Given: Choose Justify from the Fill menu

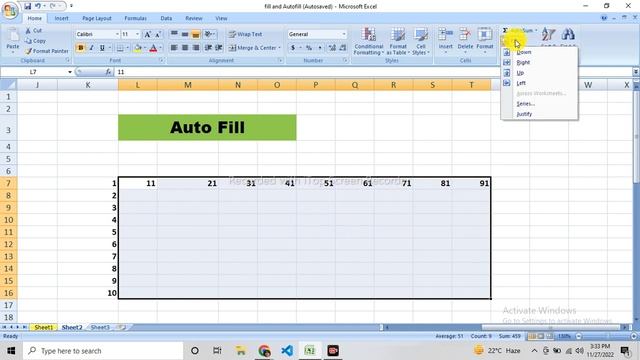Looking at the screenshot, I should (540, 114).
